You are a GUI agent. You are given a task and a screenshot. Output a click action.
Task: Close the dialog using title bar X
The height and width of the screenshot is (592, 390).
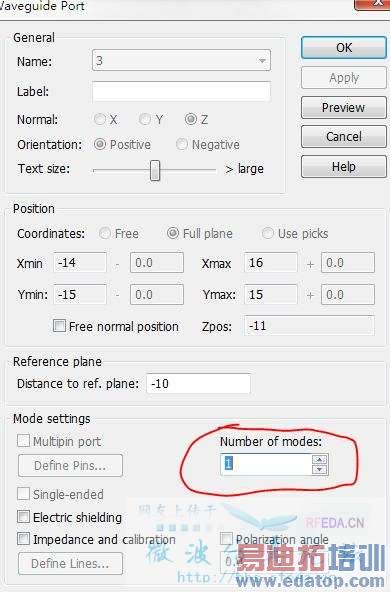tap(372, 4)
